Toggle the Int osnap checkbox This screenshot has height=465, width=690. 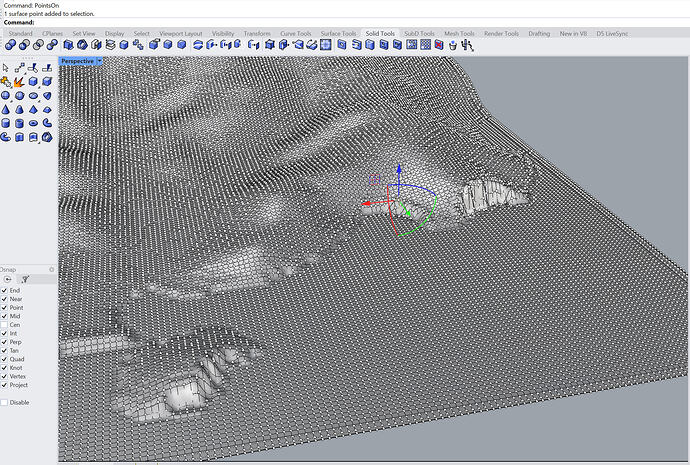pyautogui.click(x=4, y=333)
